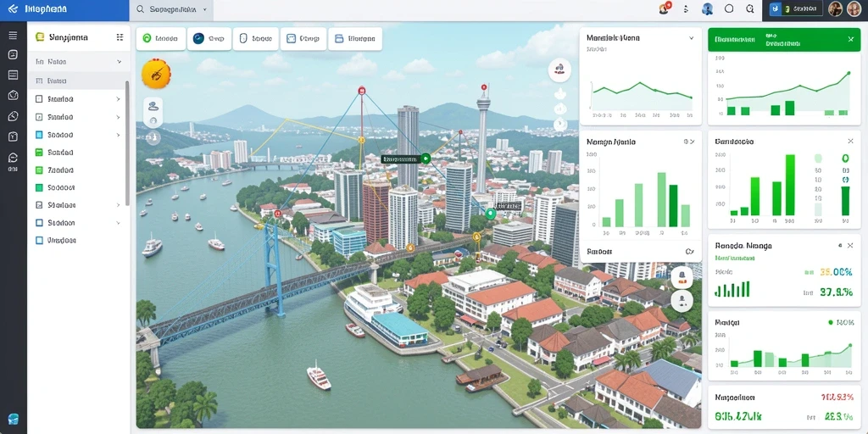
Task: Click the magnifier icon in the top search field
Action: click(140, 9)
